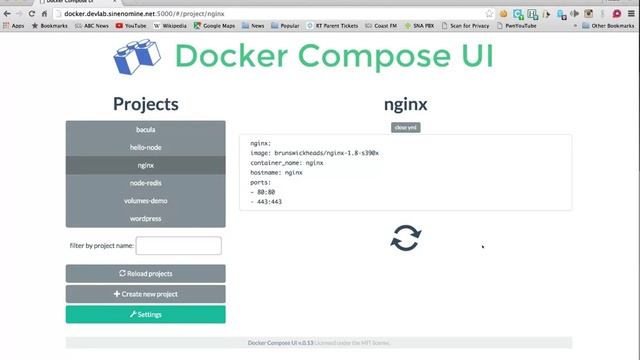Expand the News bookmarks folder

(x=253, y=26)
